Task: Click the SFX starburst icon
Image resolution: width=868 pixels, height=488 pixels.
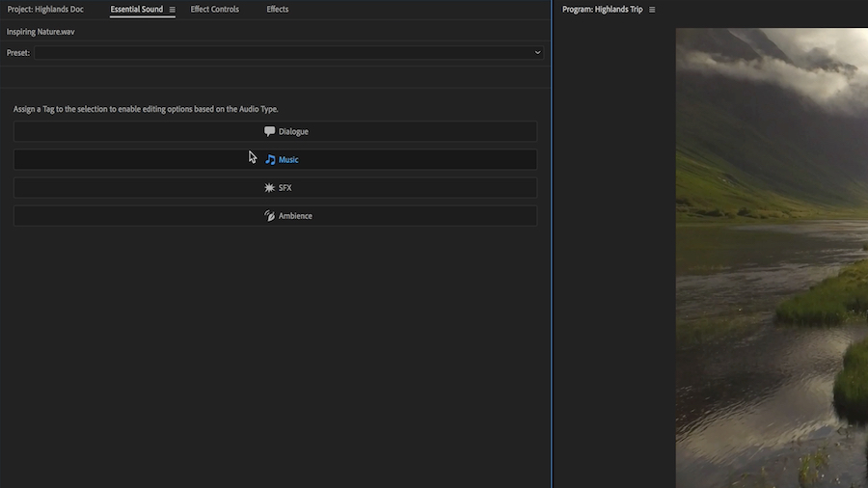Action: [x=270, y=188]
